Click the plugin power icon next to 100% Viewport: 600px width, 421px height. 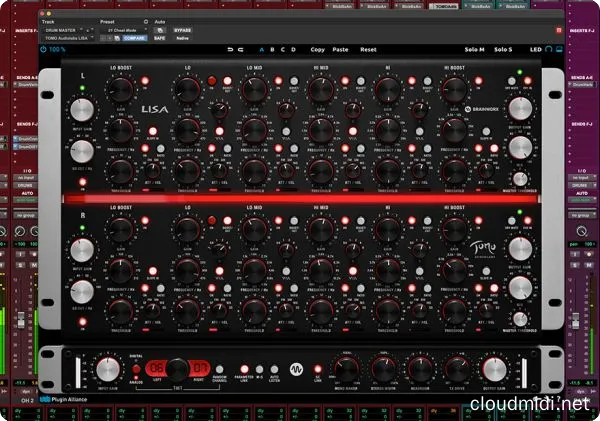point(43,48)
